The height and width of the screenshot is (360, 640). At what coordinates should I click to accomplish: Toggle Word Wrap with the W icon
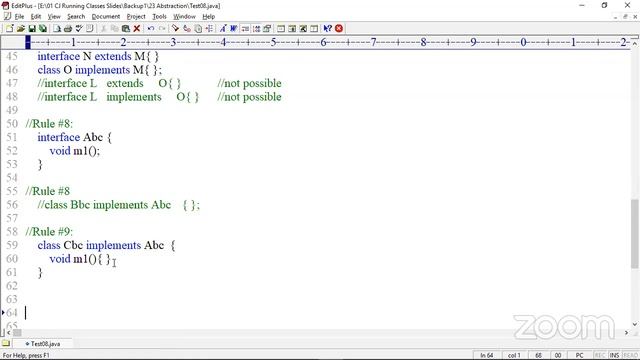[233, 28]
